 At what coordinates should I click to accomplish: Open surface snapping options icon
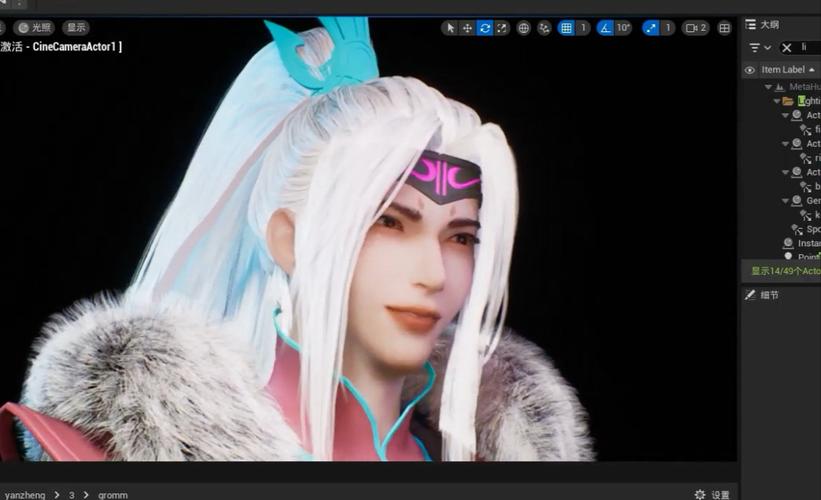545,28
